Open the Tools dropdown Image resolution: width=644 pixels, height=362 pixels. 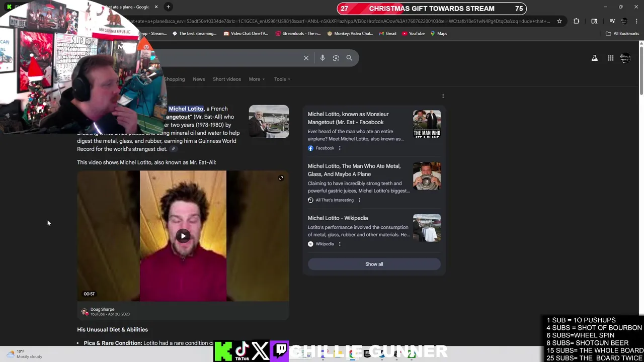click(x=282, y=79)
